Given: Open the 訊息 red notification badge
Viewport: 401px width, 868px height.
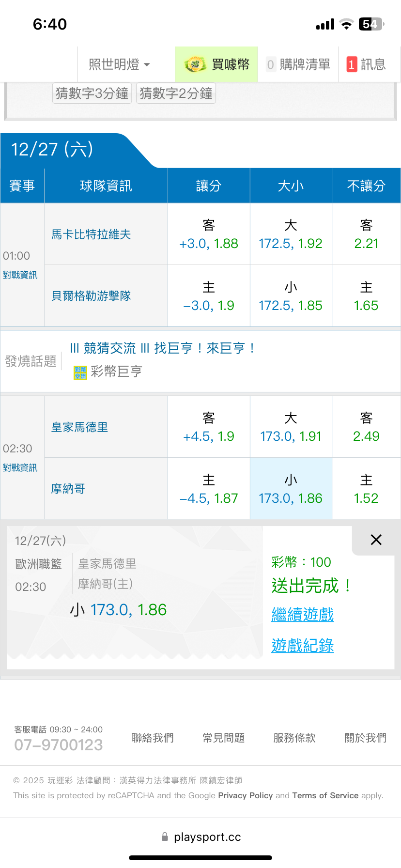Looking at the screenshot, I should pyautogui.click(x=352, y=64).
